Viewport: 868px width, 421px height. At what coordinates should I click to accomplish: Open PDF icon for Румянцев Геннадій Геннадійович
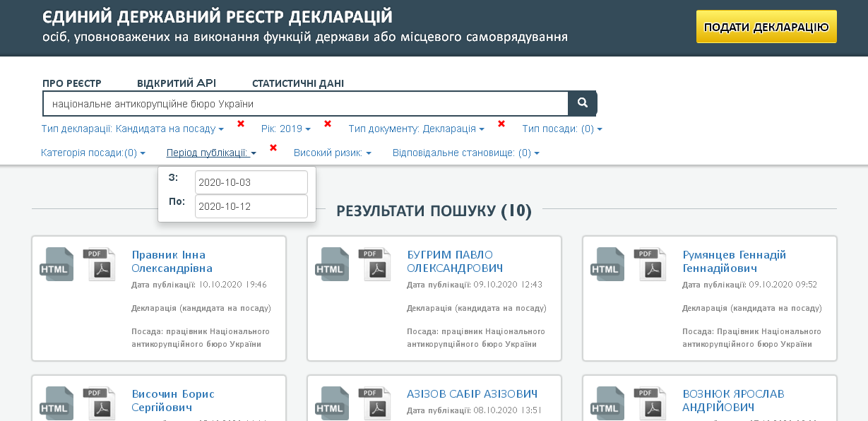(x=650, y=264)
